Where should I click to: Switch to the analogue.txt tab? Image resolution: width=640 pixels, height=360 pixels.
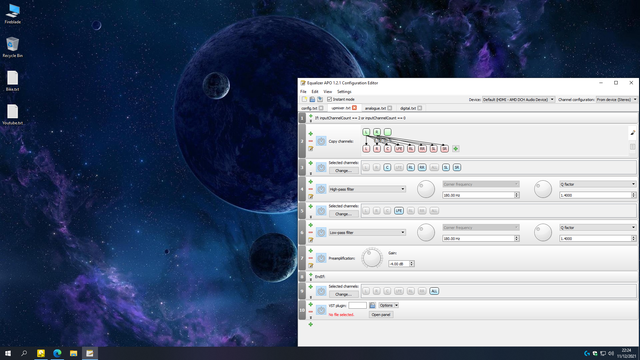point(378,108)
